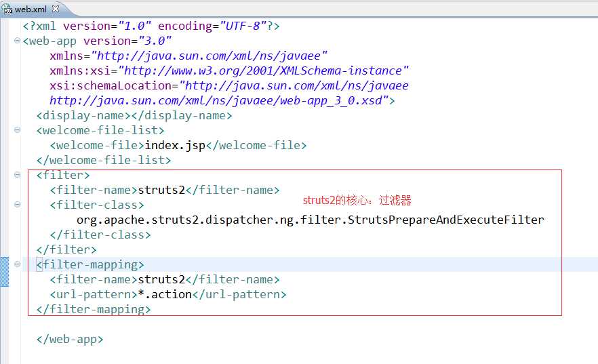Click the web-app_3_0.xsd URL line
Screen dimensions: 598x364
222,100
